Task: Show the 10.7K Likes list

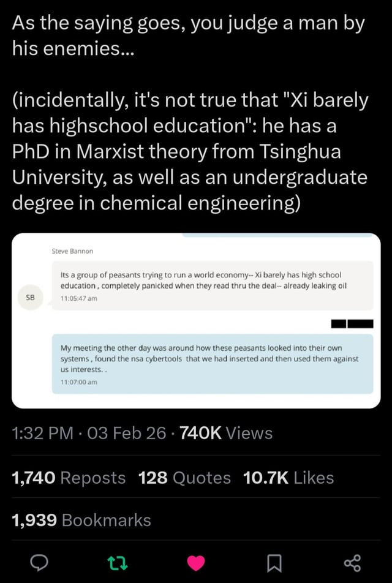Action: coord(288,478)
